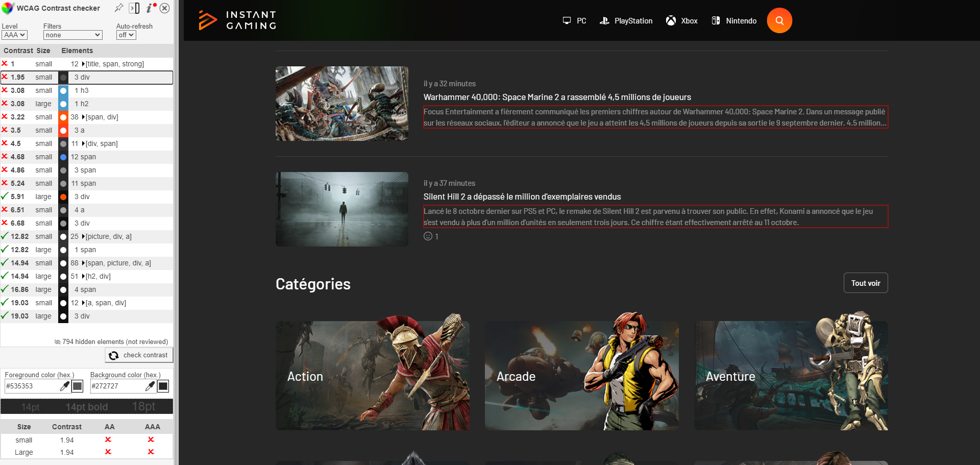Open the Action category card
Image resolution: width=980 pixels, height=465 pixels.
(x=373, y=375)
